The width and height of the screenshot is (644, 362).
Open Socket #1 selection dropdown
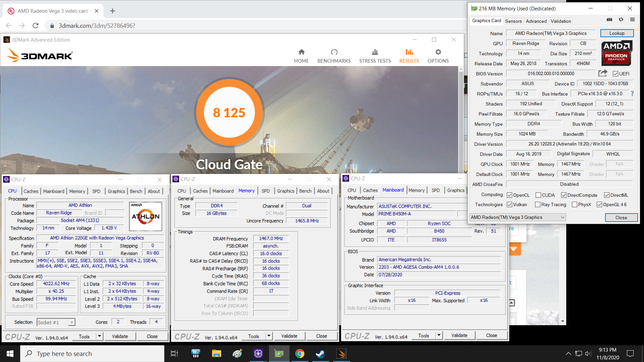click(x=56, y=322)
